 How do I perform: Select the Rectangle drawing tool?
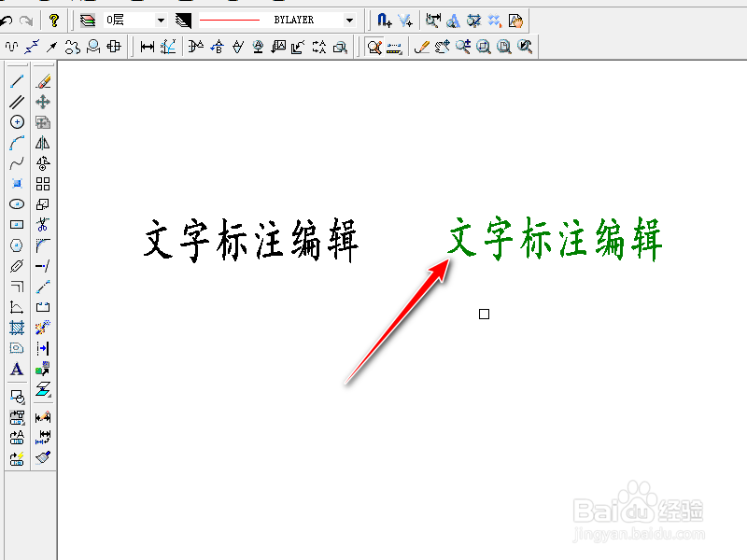[17, 225]
